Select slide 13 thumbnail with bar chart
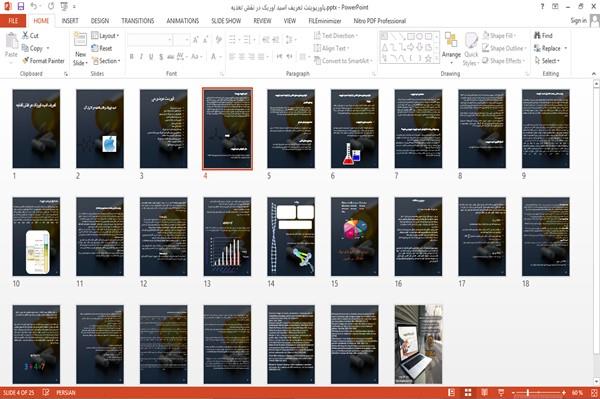Image resolution: width=600 pixels, height=399 pixels. point(227,236)
